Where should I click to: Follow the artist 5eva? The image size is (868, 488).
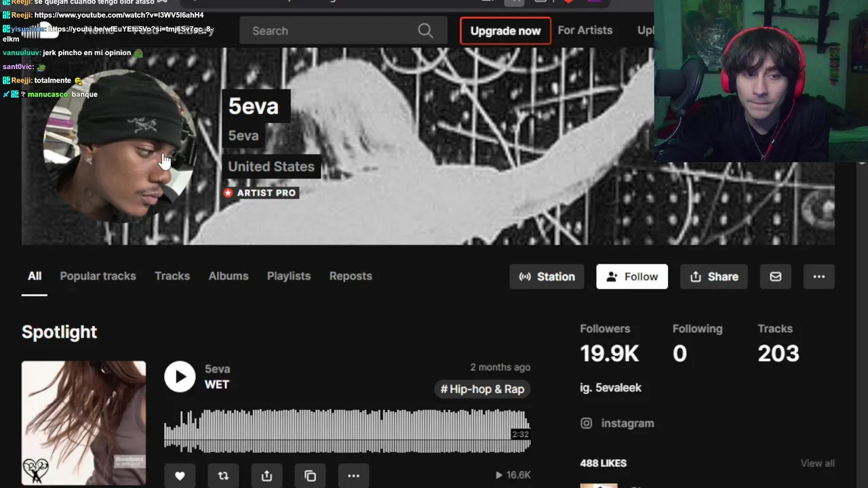tap(632, 277)
